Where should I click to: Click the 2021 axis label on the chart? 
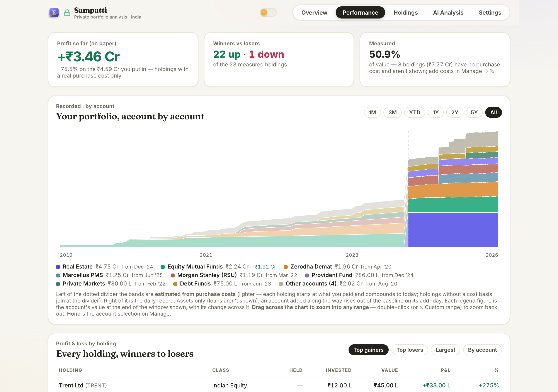(206, 255)
